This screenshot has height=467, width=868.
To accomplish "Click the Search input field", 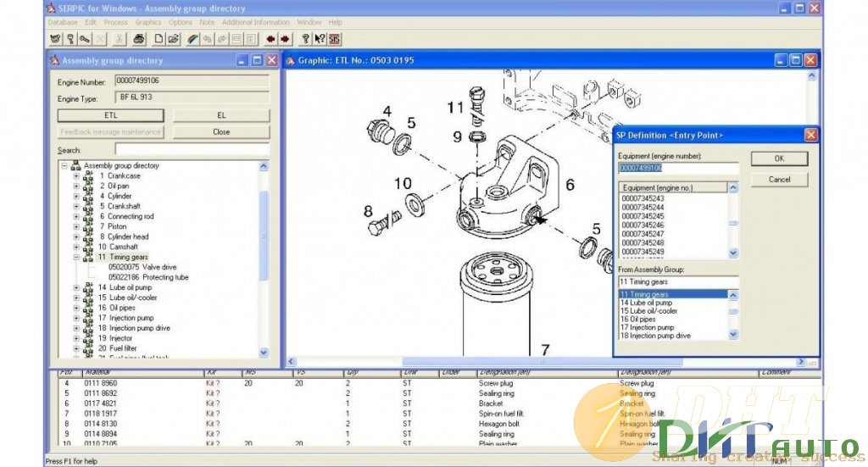I will 192,149.
